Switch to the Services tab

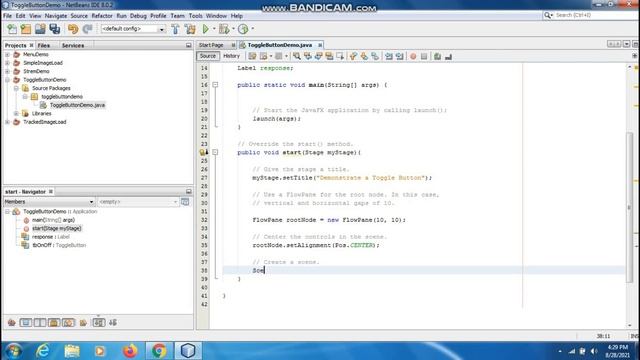73,45
